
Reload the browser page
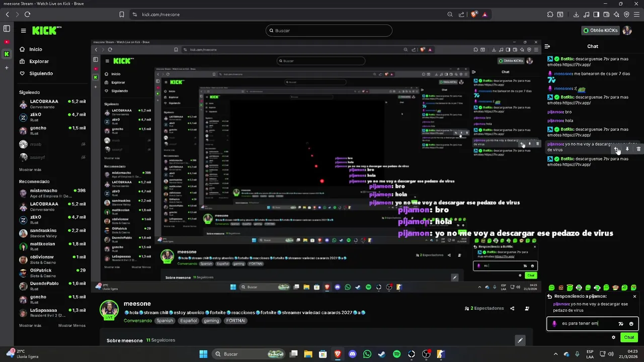pos(27,15)
